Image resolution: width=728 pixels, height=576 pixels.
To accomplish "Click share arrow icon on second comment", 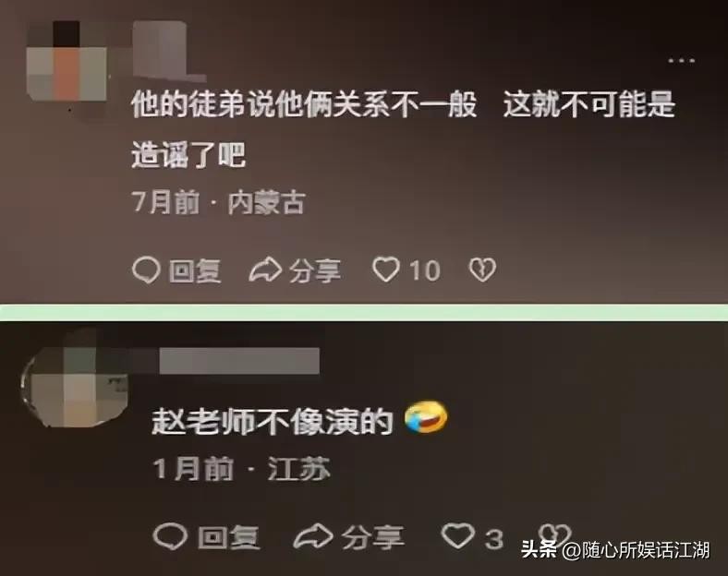I will pyautogui.click(x=313, y=536).
